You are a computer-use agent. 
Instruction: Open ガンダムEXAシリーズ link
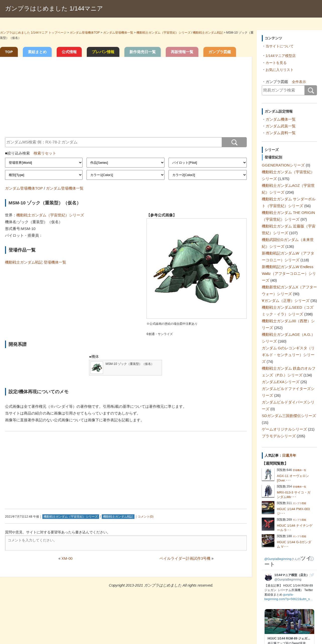point(281,382)
